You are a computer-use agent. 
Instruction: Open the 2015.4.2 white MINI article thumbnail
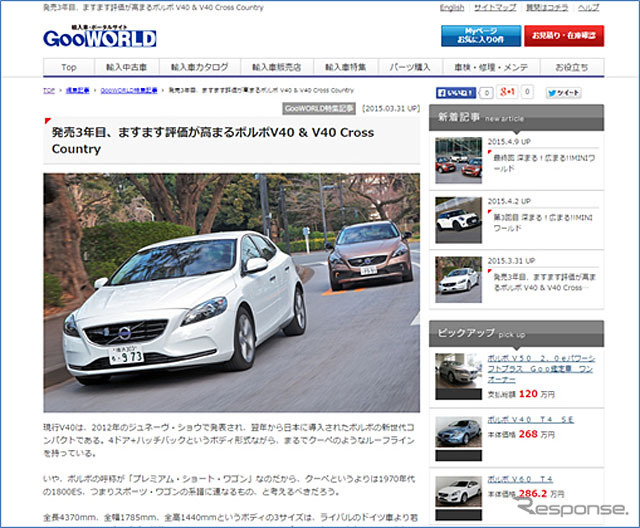tap(458, 220)
